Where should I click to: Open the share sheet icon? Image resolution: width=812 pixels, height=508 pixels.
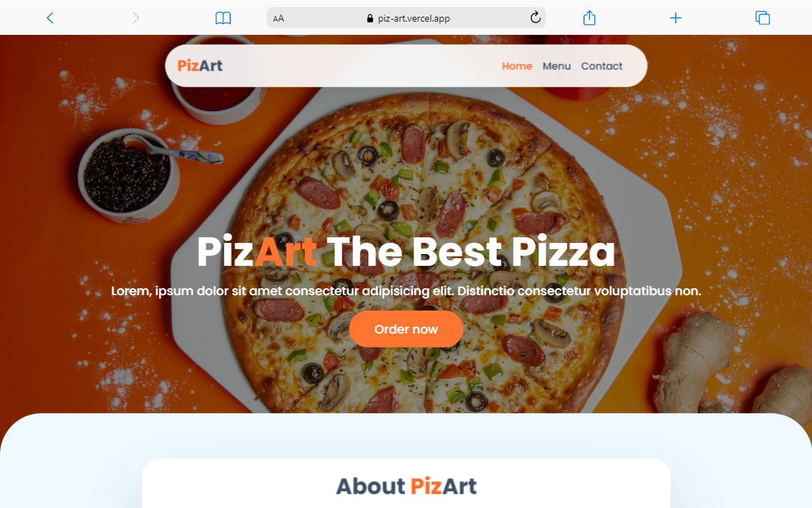click(589, 18)
